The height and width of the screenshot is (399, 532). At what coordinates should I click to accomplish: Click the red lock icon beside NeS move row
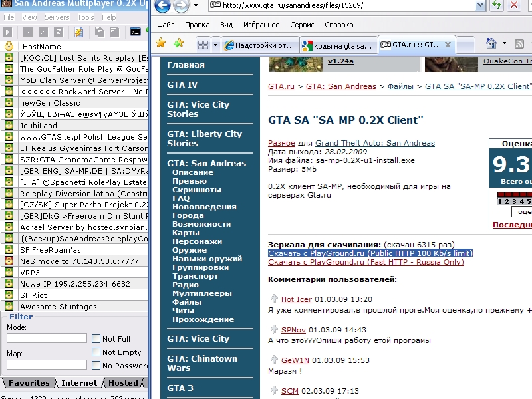(9, 261)
